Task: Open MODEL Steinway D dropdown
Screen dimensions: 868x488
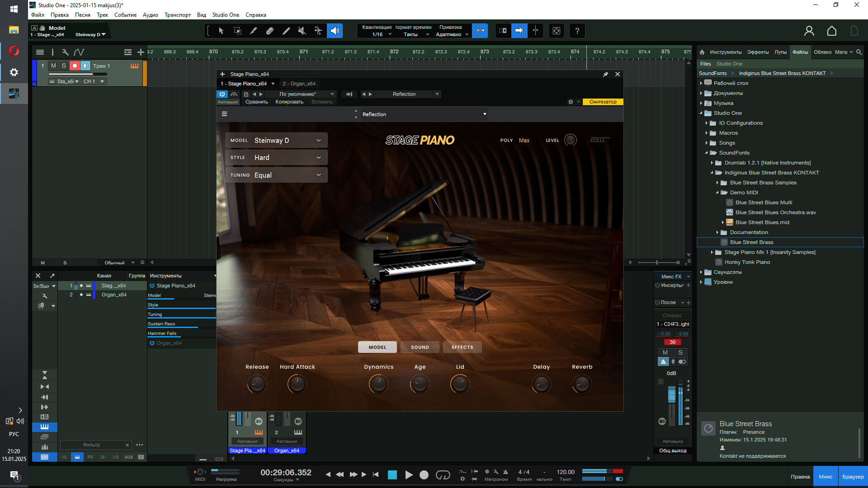Action: point(277,141)
